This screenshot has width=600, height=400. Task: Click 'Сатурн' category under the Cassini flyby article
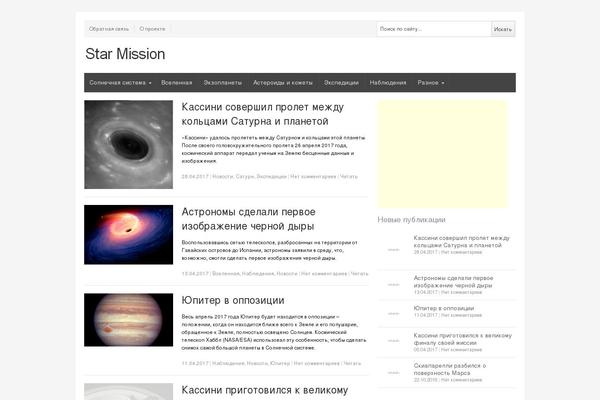(x=245, y=176)
